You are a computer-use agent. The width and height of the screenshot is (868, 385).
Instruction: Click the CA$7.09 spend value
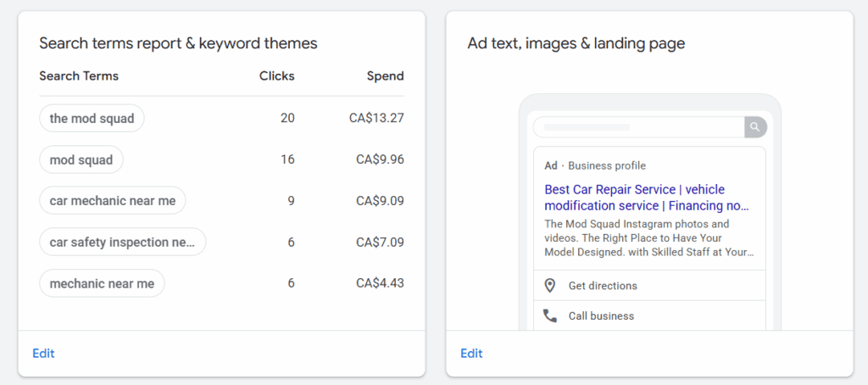[x=380, y=242]
